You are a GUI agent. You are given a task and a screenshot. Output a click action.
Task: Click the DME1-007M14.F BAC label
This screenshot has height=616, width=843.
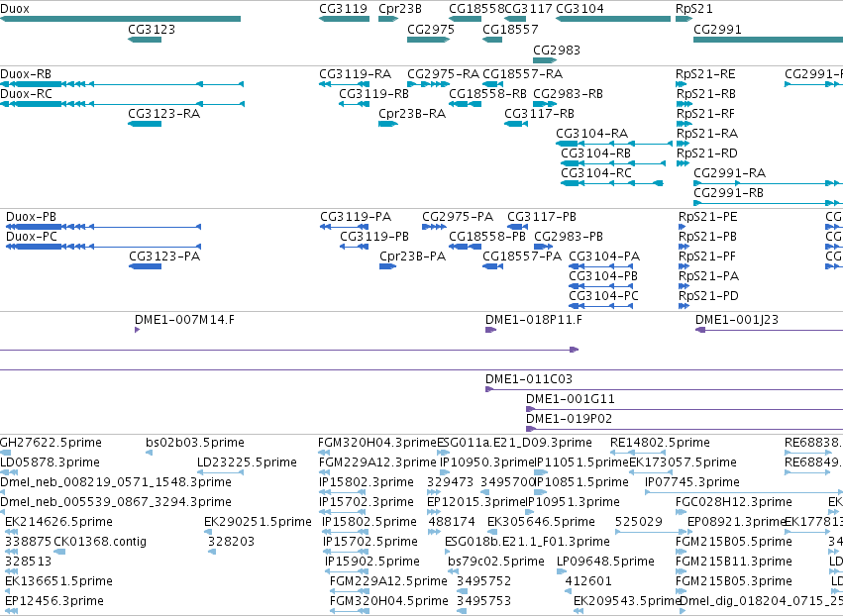184,320
